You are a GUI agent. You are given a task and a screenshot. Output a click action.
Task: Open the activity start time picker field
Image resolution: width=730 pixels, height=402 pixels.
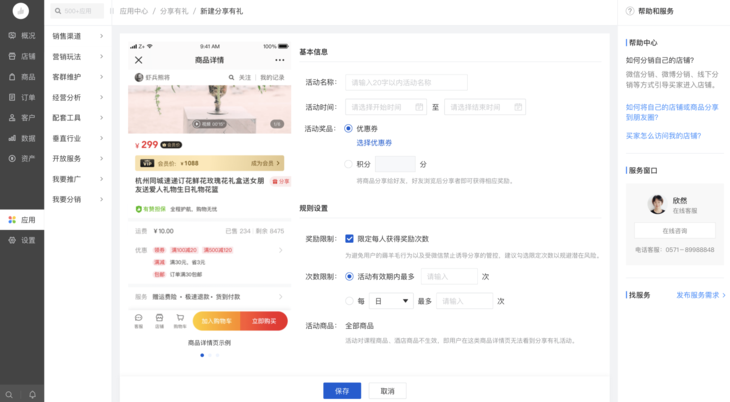point(386,108)
